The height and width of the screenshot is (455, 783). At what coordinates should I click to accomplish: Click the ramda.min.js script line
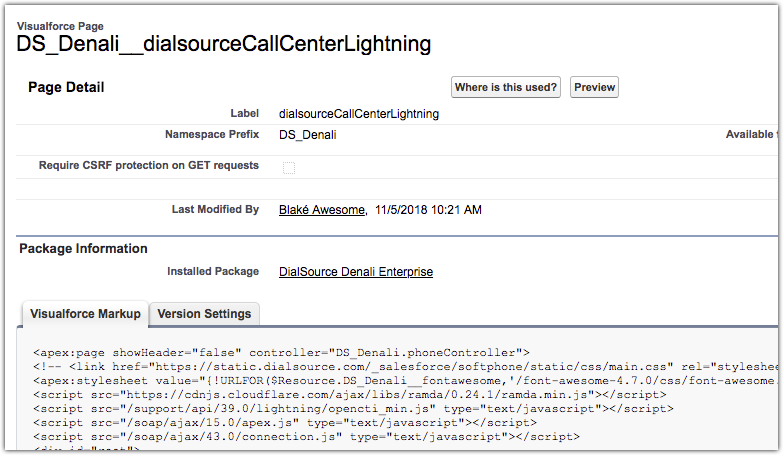pyautogui.click(x=350, y=395)
